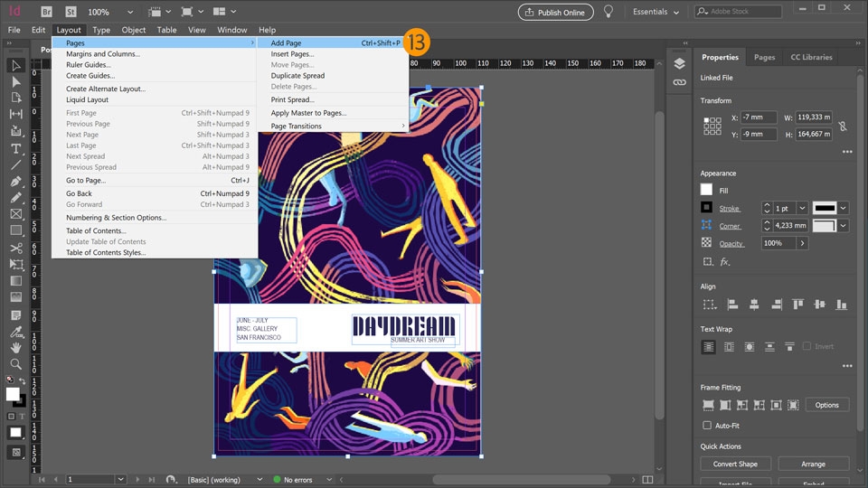Choose Add Page from the Pages submenu
Screen dimensions: 868x488
point(286,42)
